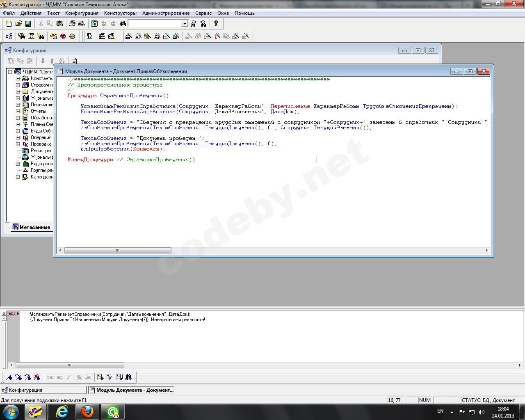The image size is (525, 420).
Task: Activate the Конфигурация window button in window bar
Action: 44,390
